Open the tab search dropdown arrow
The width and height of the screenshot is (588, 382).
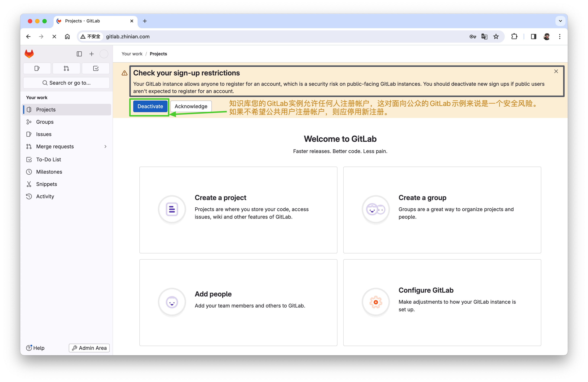[560, 21]
